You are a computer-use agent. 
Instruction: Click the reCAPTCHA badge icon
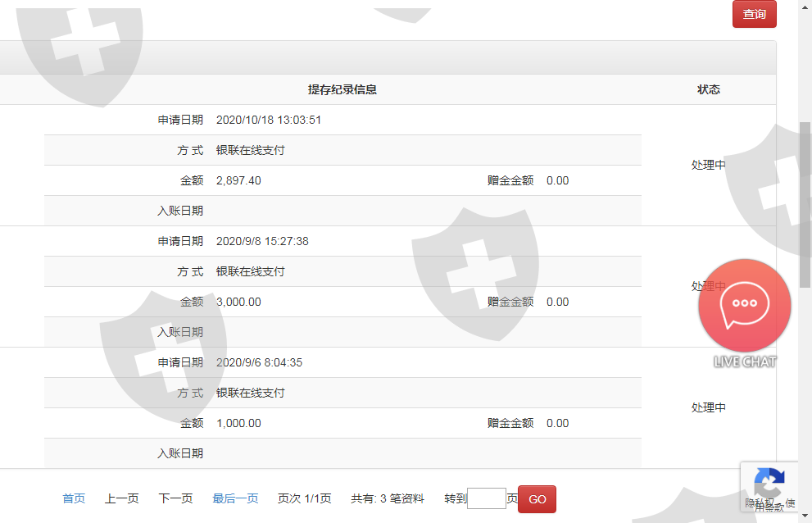tap(769, 482)
